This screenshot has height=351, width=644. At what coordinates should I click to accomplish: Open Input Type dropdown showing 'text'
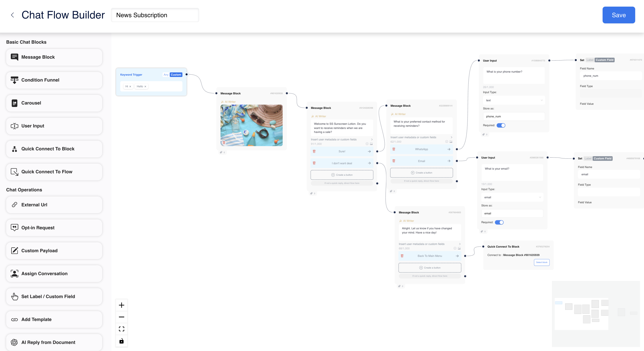tap(513, 100)
